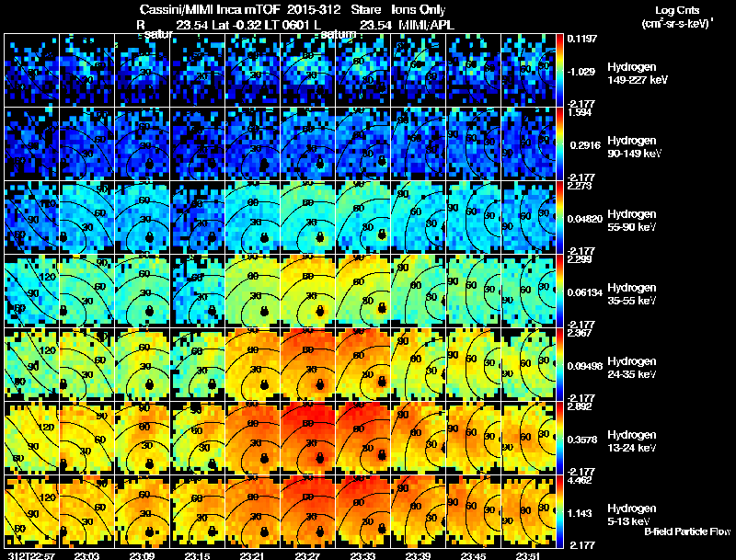Click the 'Hydrogen 24-35 keV' row label
Screen dimensions: 736x560
coord(632,368)
